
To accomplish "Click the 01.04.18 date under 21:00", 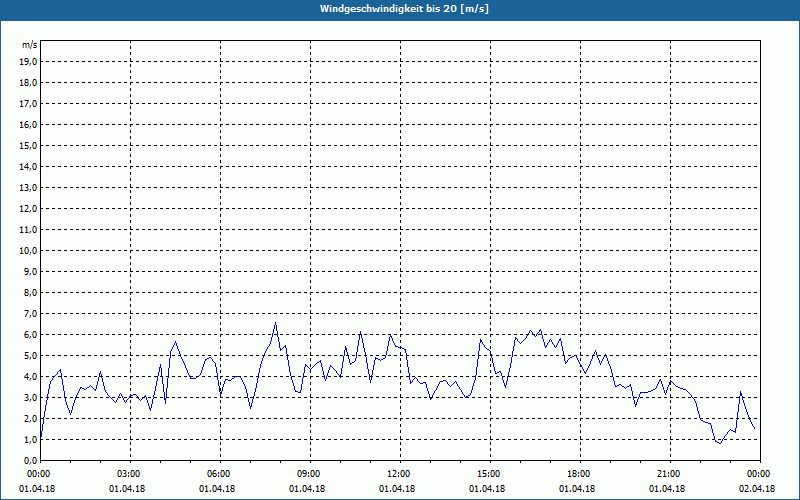I will [x=667, y=489].
